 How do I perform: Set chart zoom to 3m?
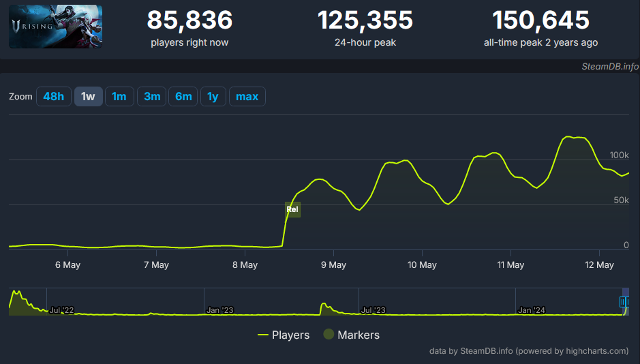coord(151,97)
